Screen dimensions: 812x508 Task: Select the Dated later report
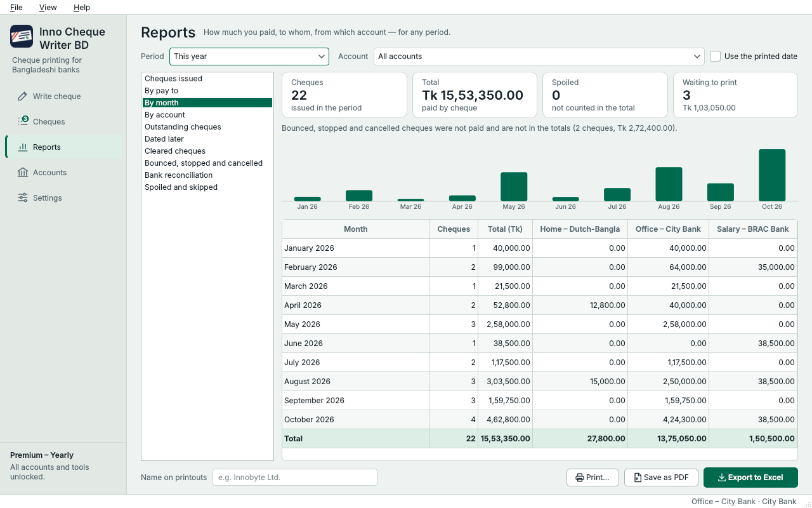[207, 139]
